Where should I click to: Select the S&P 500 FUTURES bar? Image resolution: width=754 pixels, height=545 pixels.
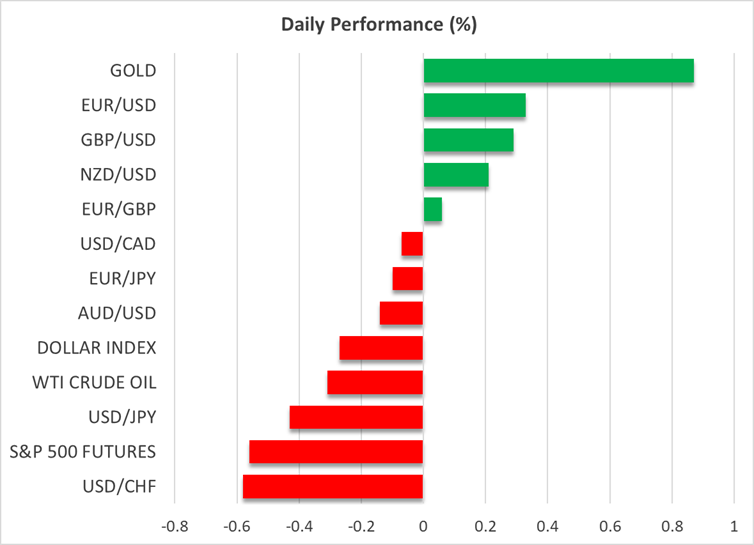(x=336, y=452)
